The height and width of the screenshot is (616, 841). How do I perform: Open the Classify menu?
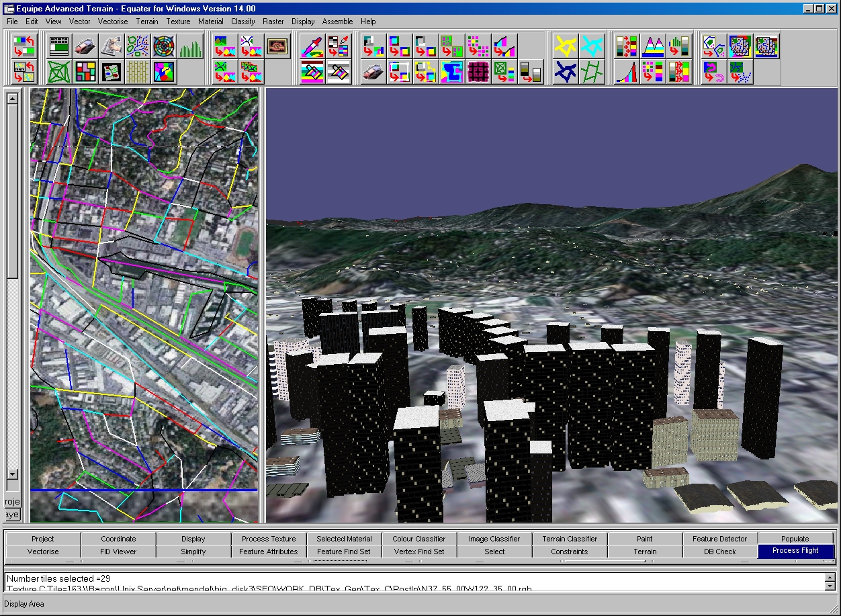coord(242,21)
